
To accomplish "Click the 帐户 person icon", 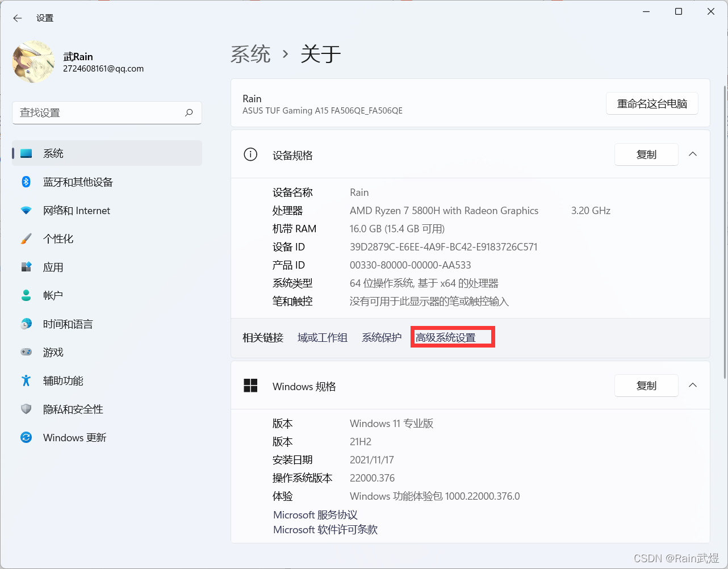I will 26,295.
